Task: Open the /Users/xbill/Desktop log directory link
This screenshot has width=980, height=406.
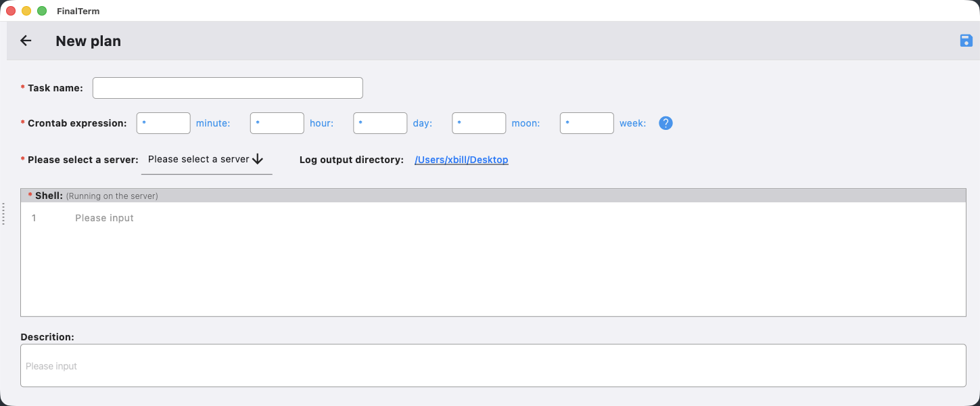Action: (461, 160)
